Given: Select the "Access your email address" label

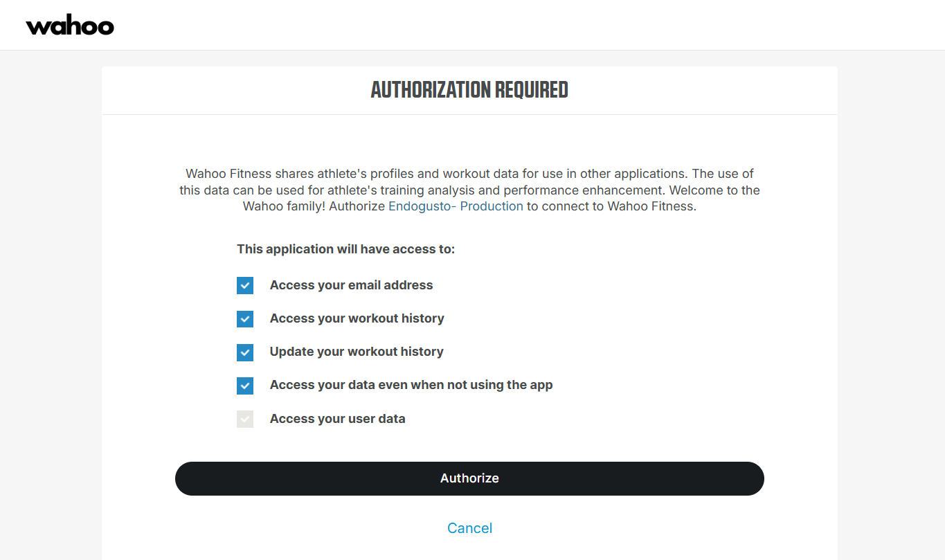Looking at the screenshot, I should pos(351,285).
